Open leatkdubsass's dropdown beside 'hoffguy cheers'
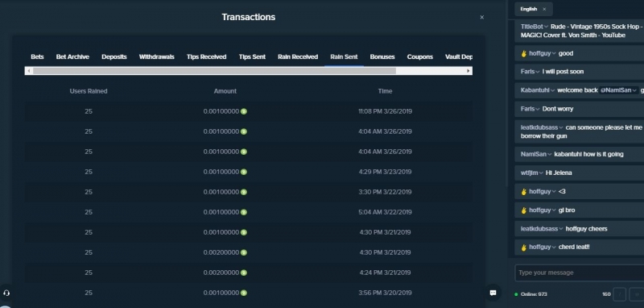Screen dimensions: 644x308 pyautogui.click(x=561, y=229)
